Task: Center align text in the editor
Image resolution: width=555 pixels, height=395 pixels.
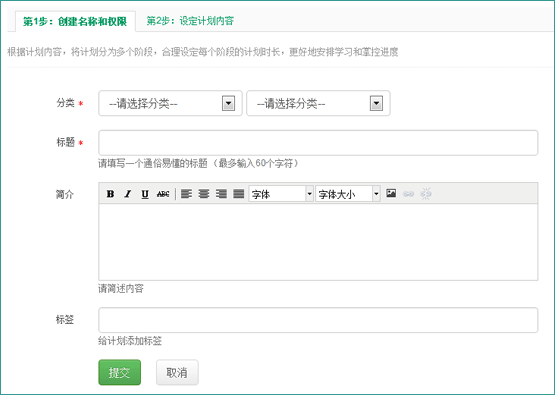Action: (x=204, y=194)
